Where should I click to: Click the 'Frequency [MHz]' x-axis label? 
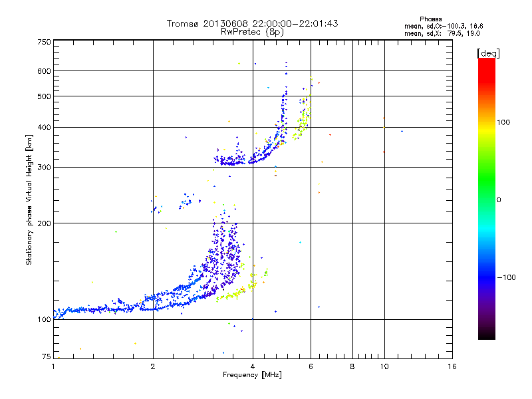(252, 375)
